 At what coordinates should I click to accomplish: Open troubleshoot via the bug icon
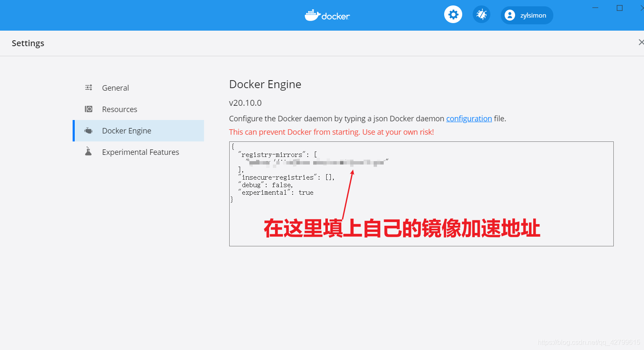coord(482,15)
